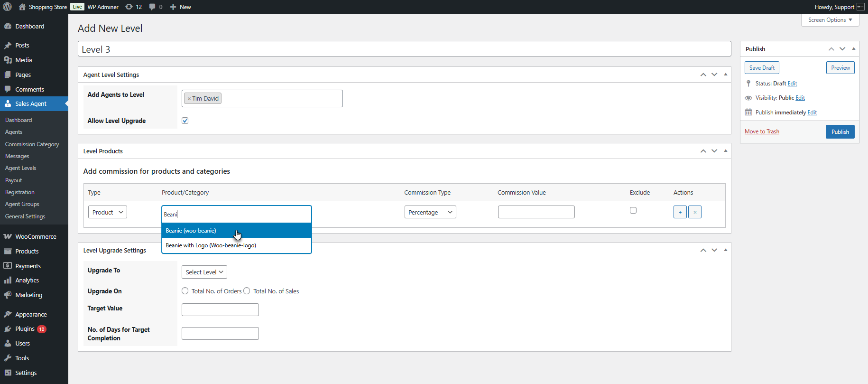Image resolution: width=868 pixels, height=384 pixels.
Task: Check the Exclude checkbox in commission row
Action: [633, 210]
